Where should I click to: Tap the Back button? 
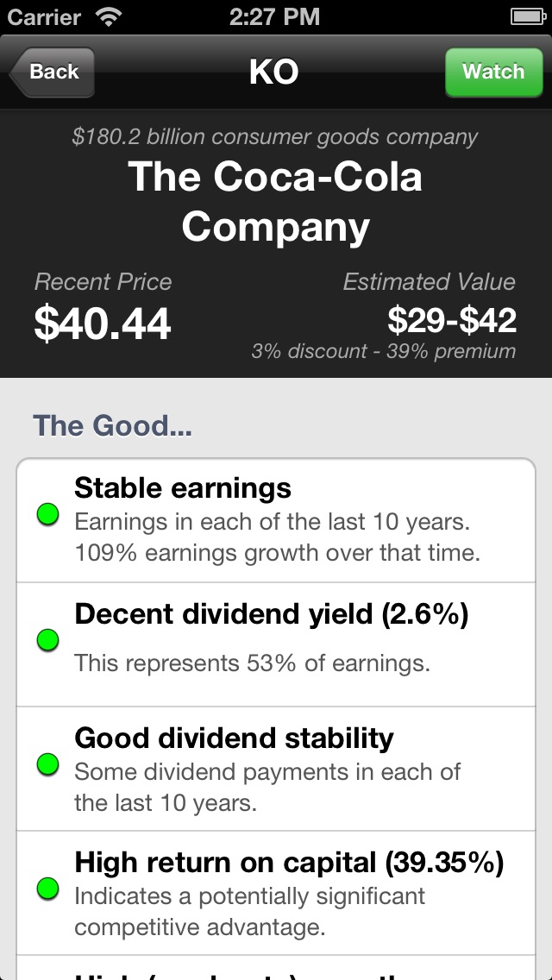[x=53, y=72]
